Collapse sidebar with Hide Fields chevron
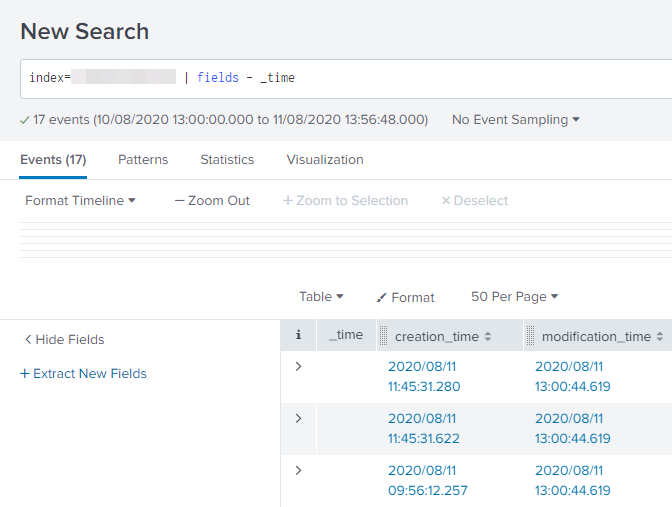 28,340
